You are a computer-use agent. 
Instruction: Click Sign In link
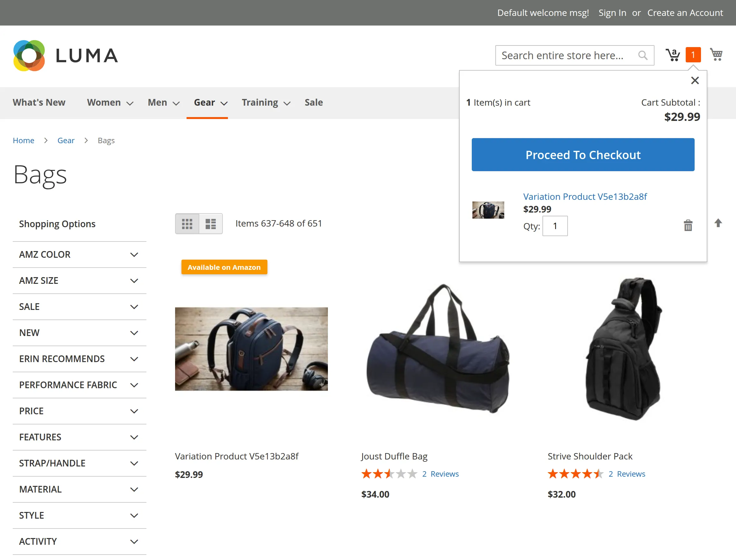pos(612,13)
